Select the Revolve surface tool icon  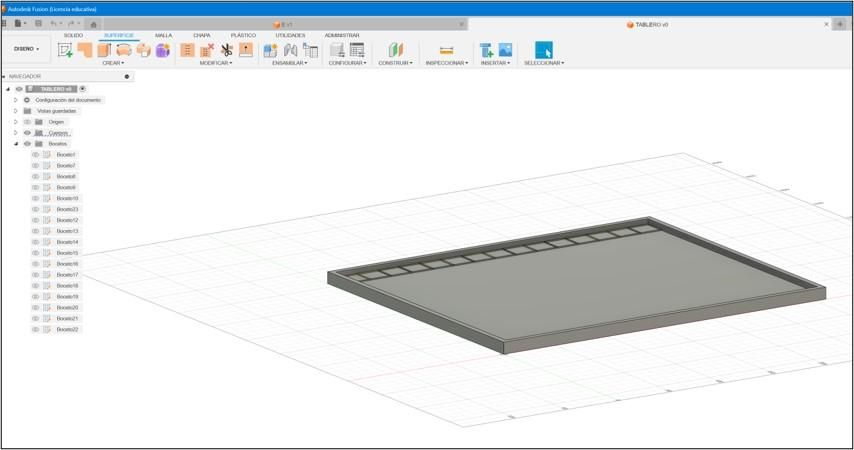point(124,50)
